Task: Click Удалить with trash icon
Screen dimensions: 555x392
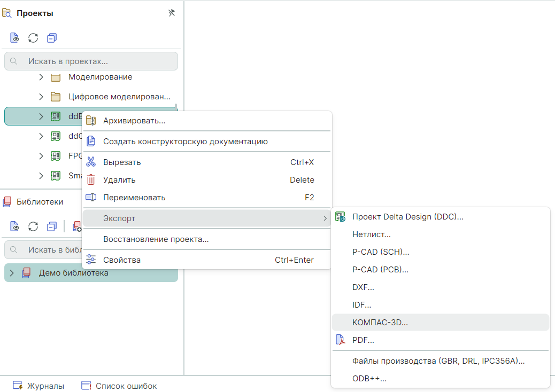Action: (119, 180)
